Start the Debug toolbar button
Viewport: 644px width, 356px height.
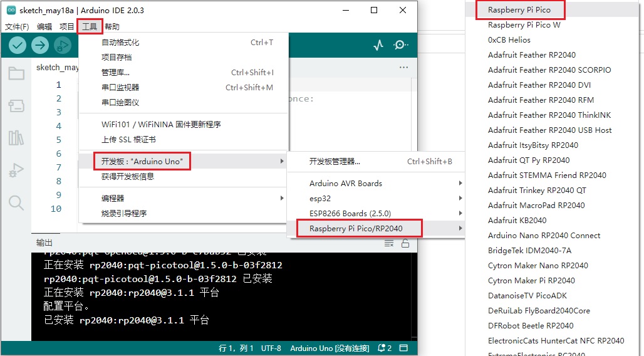pos(63,45)
